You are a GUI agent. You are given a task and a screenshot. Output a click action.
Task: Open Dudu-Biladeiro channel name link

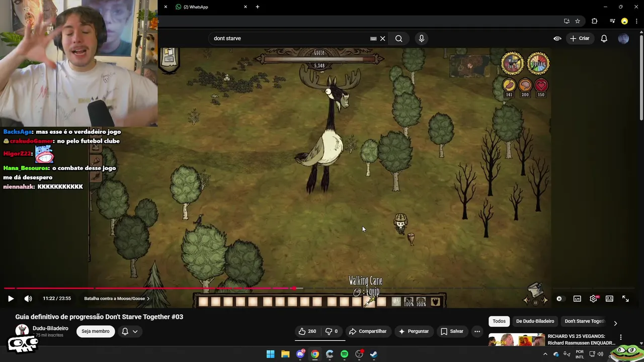point(50,328)
